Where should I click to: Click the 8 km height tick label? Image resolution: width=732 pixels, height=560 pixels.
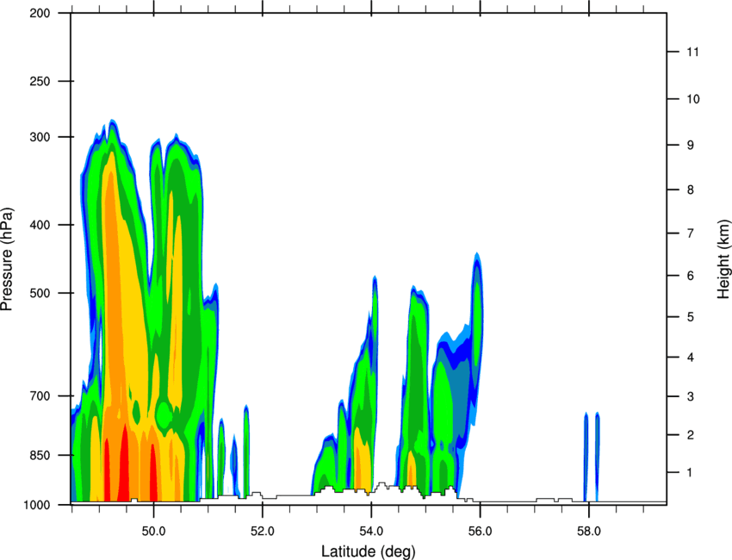click(x=690, y=190)
